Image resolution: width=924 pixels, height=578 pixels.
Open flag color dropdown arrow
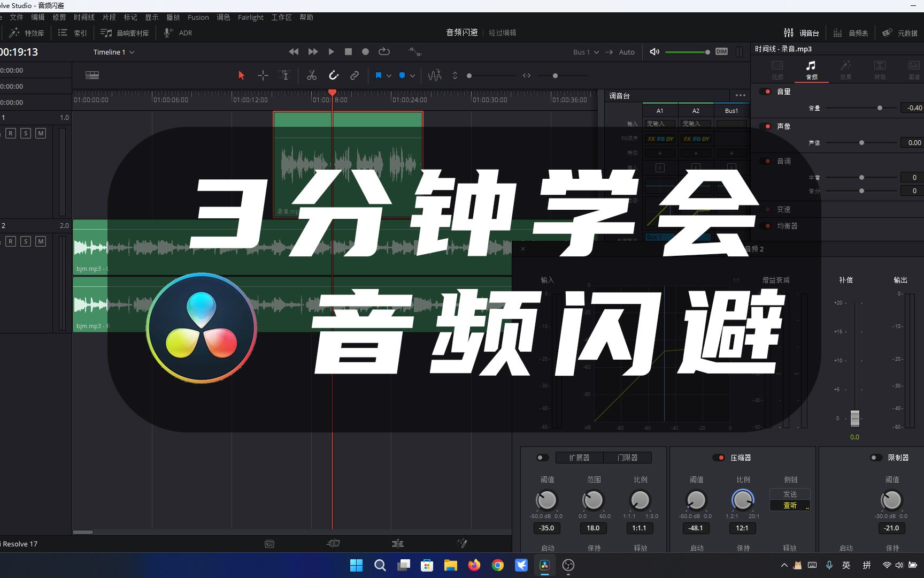pos(389,76)
